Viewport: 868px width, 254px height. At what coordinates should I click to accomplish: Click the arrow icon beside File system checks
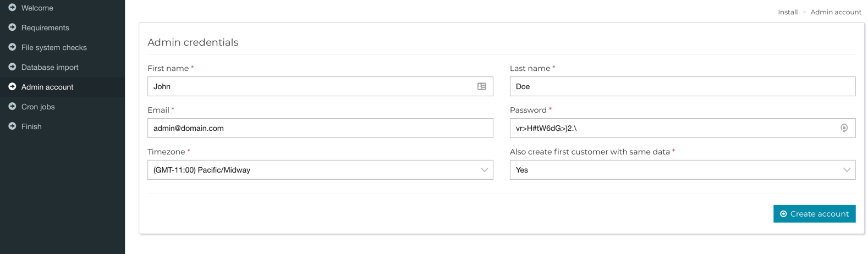click(x=12, y=47)
